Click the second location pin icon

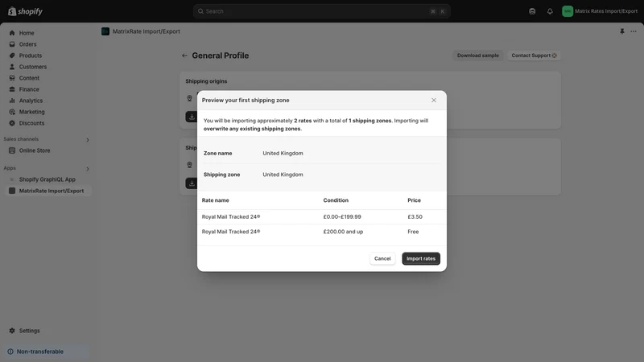189,165
